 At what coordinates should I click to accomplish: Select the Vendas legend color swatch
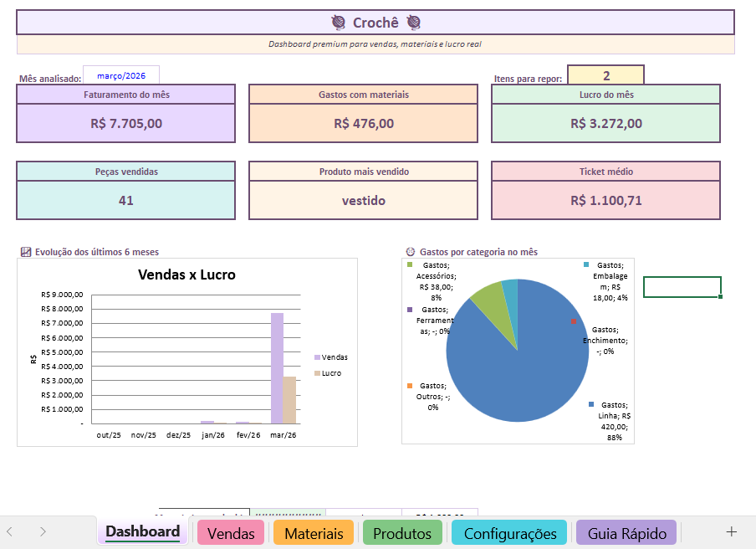(317, 357)
